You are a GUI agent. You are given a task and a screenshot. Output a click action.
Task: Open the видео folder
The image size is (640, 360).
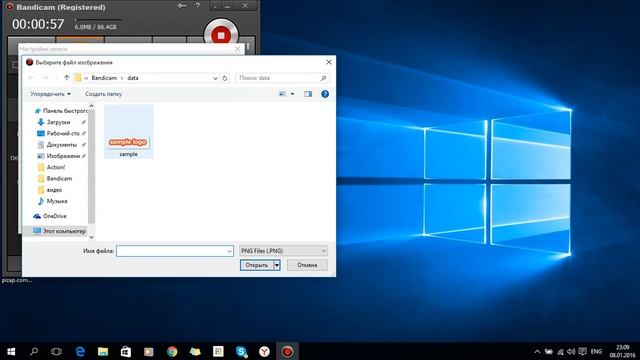point(54,190)
